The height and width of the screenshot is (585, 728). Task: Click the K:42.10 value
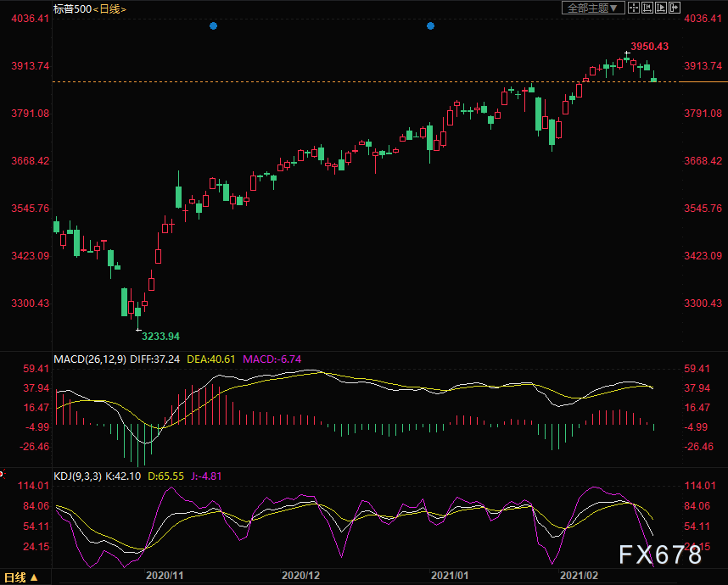(123, 476)
